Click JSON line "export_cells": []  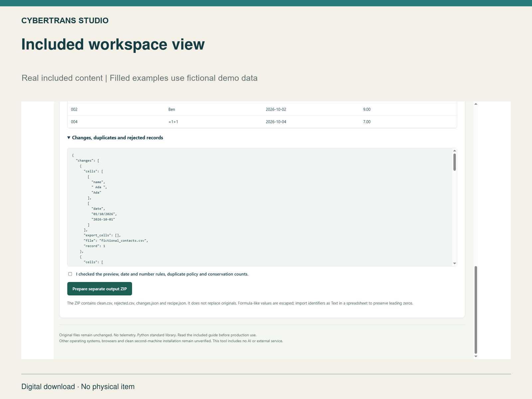(102, 235)
